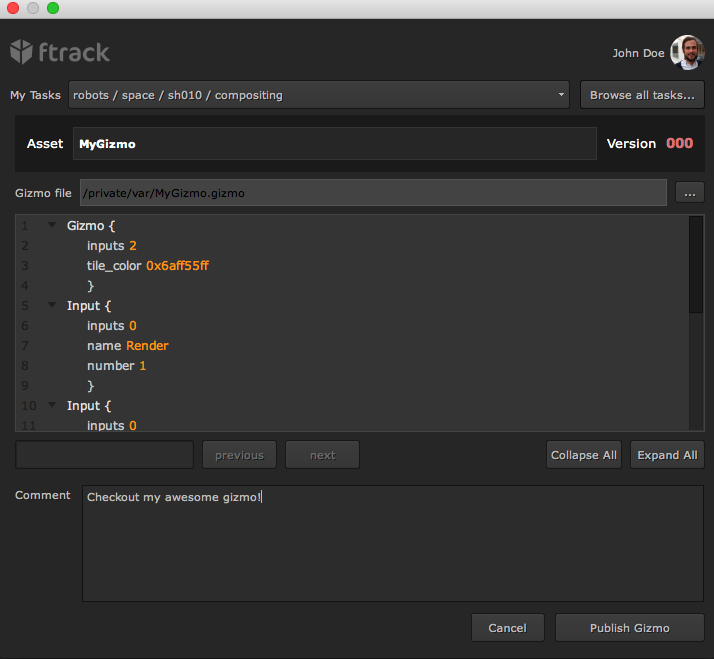Click the next button
The height and width of the screenshot is (659, 714).
(322, 455)
